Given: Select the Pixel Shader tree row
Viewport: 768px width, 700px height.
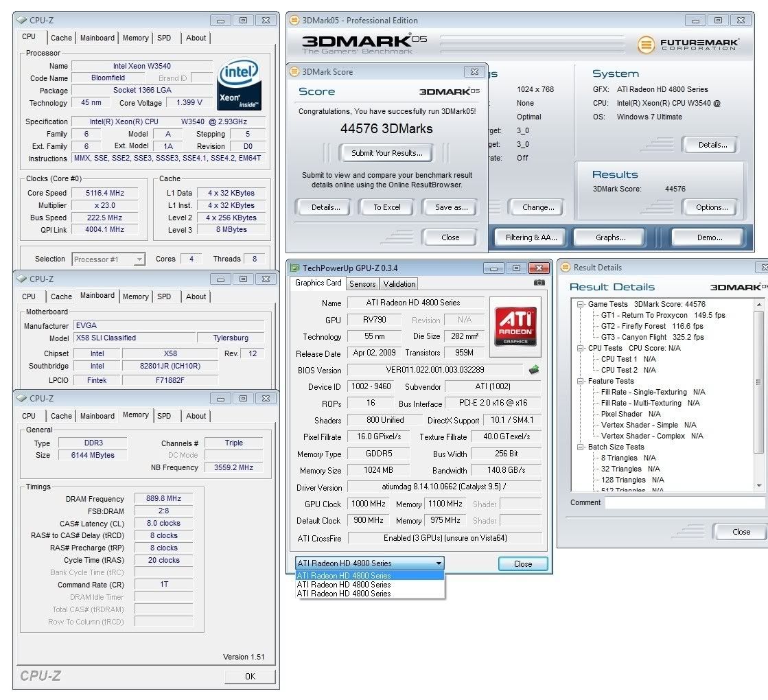Looking at the screenshot, I should (631, 414).
